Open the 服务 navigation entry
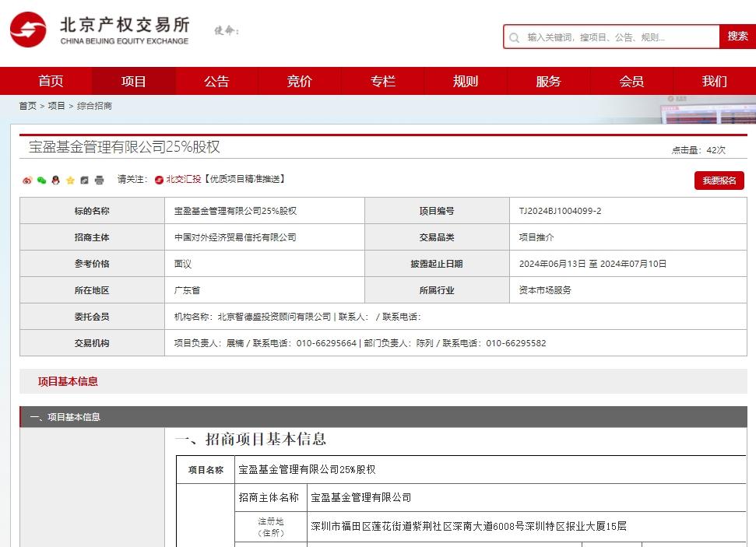Image resolution: width=756 pixels, height=547 pixels. click(547, 81)
